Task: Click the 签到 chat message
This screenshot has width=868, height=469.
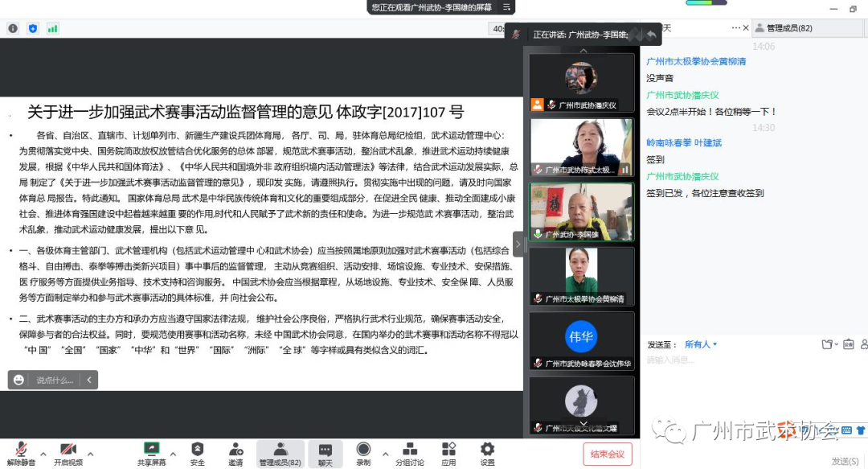Action: tap(655, 159)
